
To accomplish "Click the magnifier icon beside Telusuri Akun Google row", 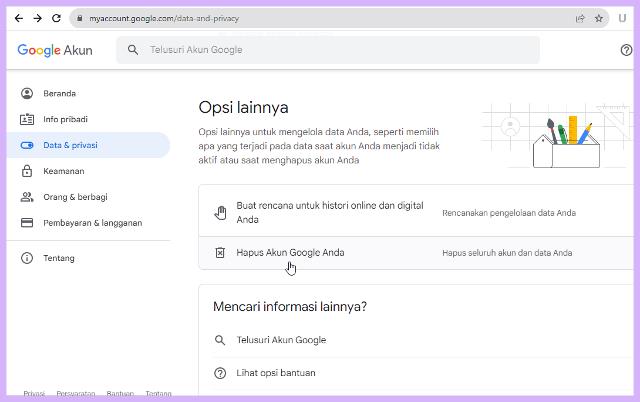I will [x=220, y=340].
